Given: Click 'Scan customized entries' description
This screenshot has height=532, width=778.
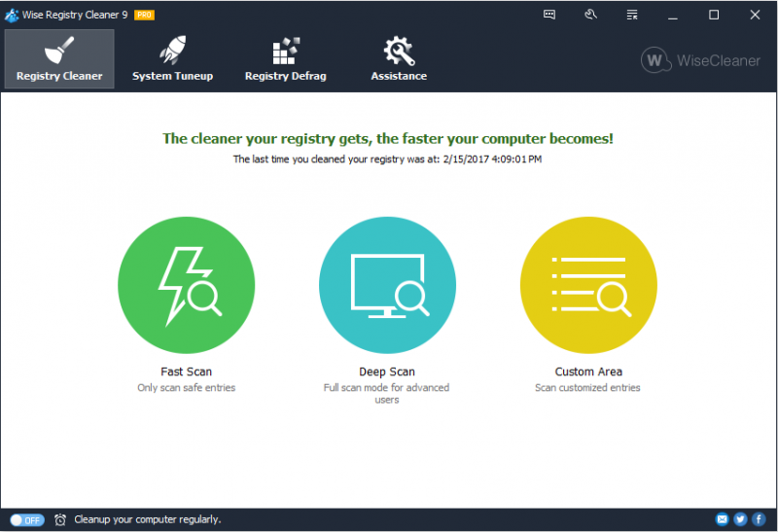Looking at the screenshot, I should click(x=587, y=388).
